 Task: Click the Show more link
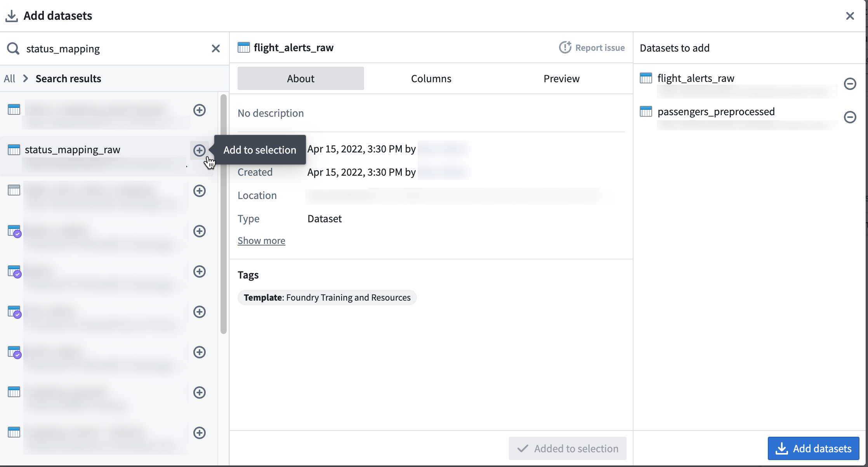[x=261, y=240]
